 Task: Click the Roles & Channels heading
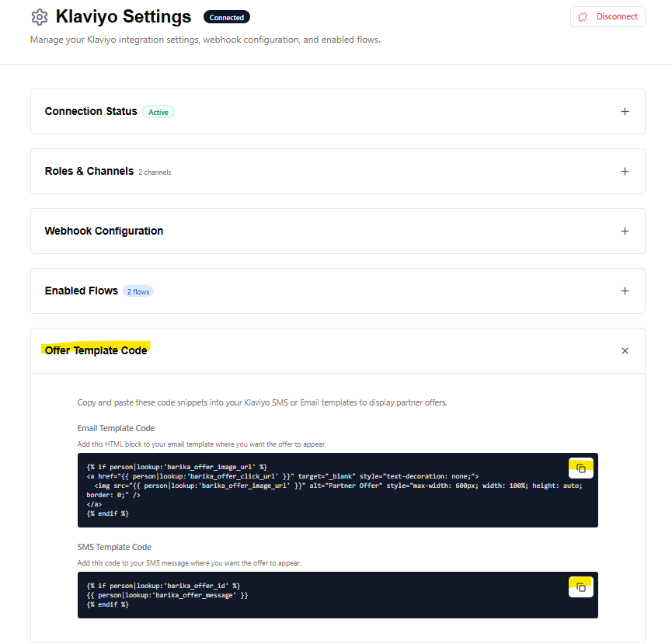89,172
